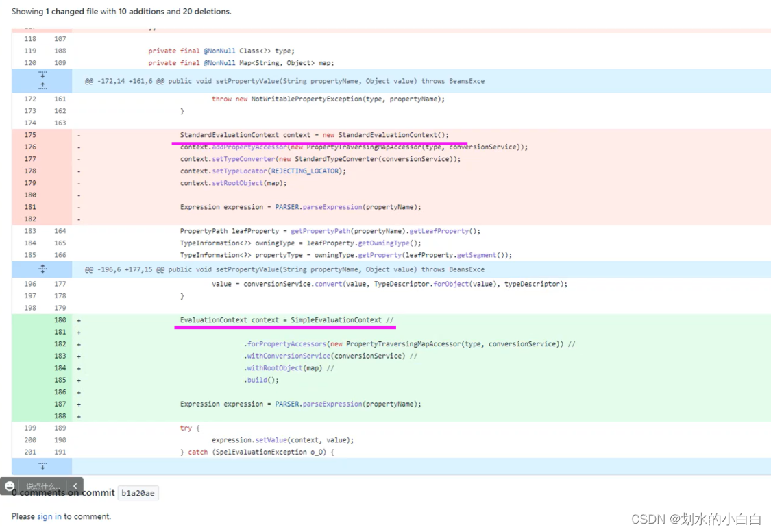Click deleted 'StandardEvaluationContext context = new' line

pyautogui.click(x=314, y=135)
